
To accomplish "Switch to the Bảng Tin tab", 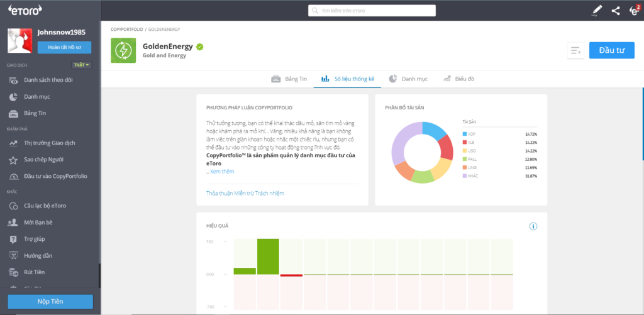I will pos(289,79).
